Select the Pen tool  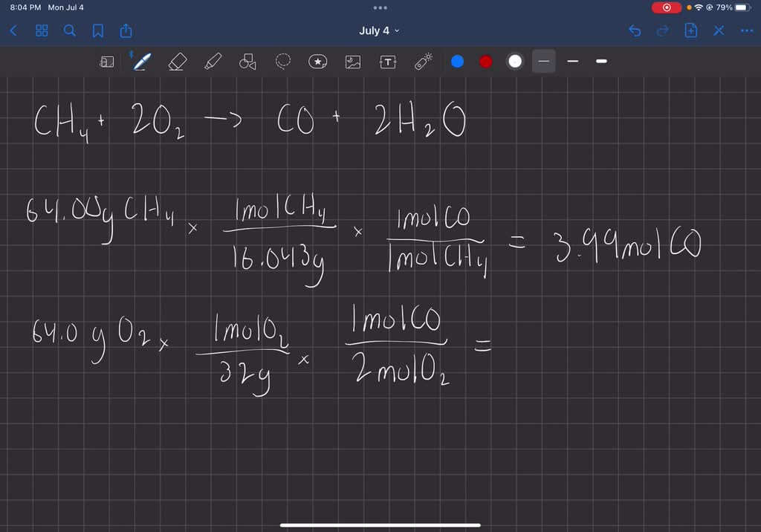[141, 62]
